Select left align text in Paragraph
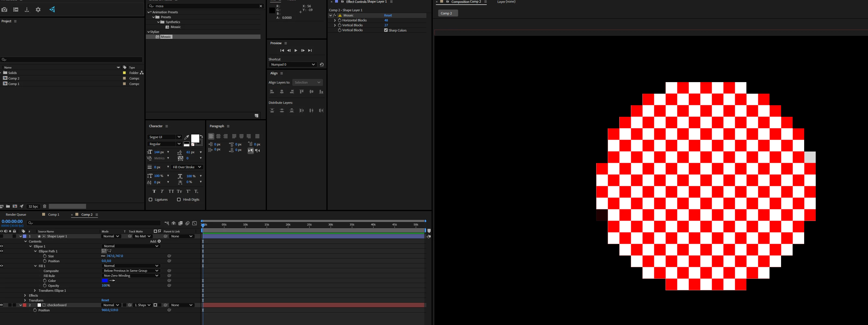Viewport: 868px width, 325px height. pos(211,136)
